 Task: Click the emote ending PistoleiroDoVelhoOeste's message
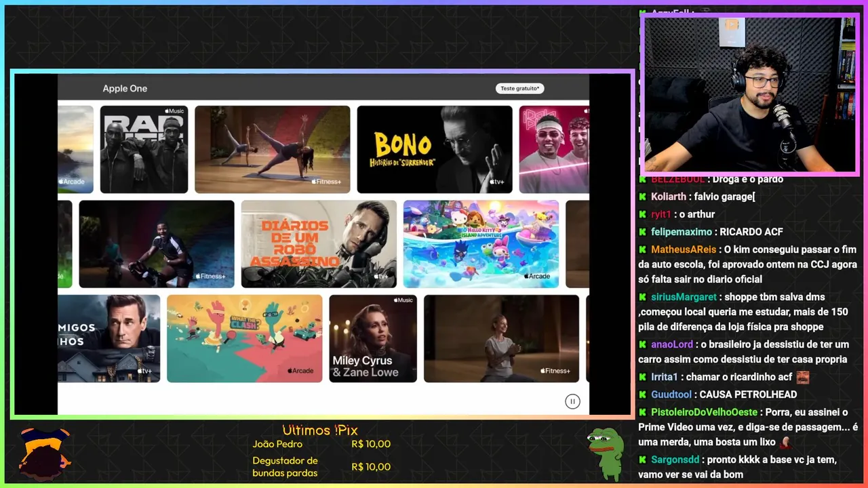[785, 442]
